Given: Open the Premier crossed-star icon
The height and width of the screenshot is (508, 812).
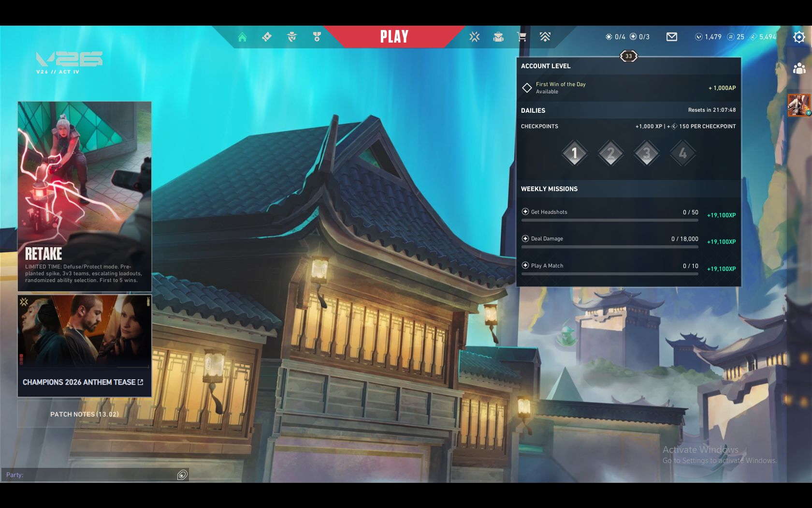Looking at the screenshot, I should pyautogui.click(x=475, y=37).
